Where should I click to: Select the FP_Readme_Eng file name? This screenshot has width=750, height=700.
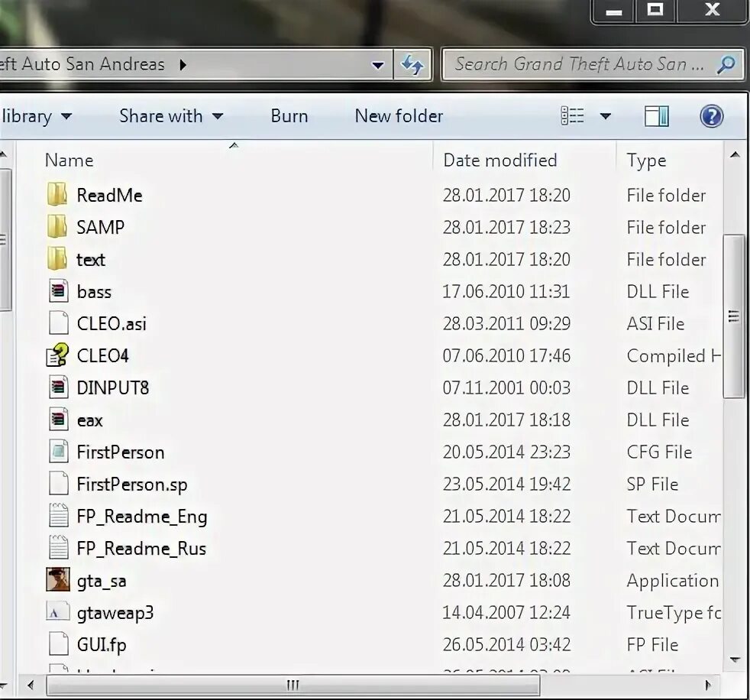tap(142, 517)
